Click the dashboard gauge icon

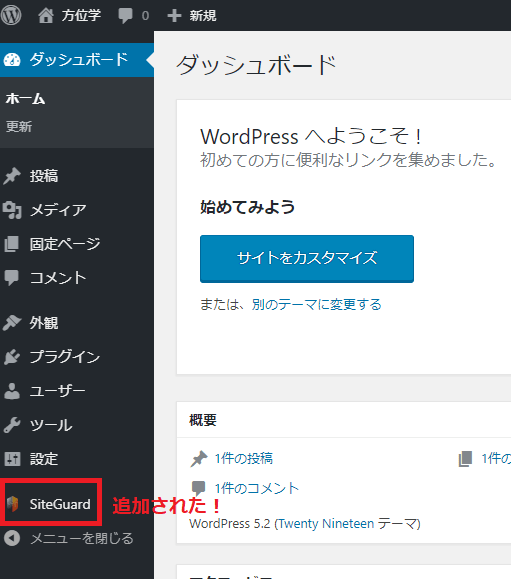pyautogui.click(x=12, y=60)
